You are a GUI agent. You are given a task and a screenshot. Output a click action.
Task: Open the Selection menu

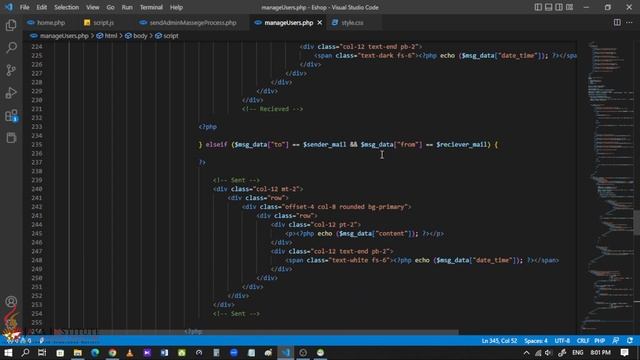click(67, 7)
